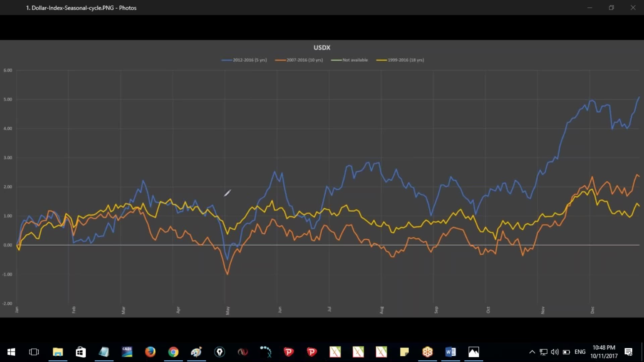Toggle the 2007-2016 (10 yrs) legend series
644x362 pixels.
pyautogui.click(x=299, y=60)
